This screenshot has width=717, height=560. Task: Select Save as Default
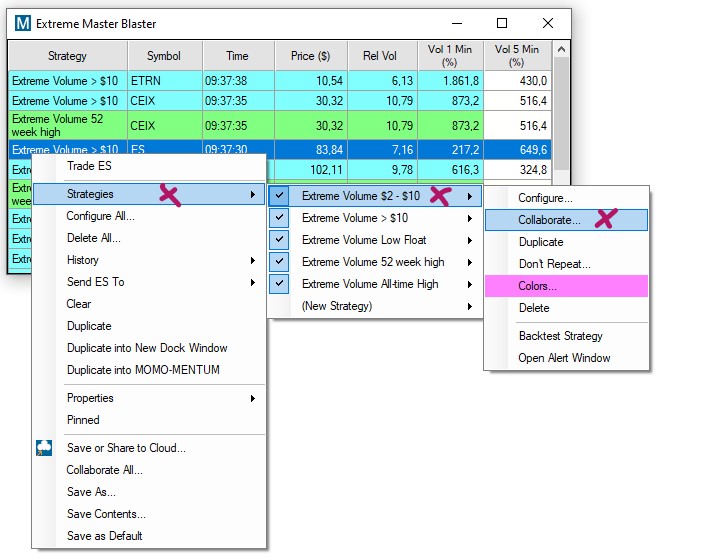coord(104,536)
